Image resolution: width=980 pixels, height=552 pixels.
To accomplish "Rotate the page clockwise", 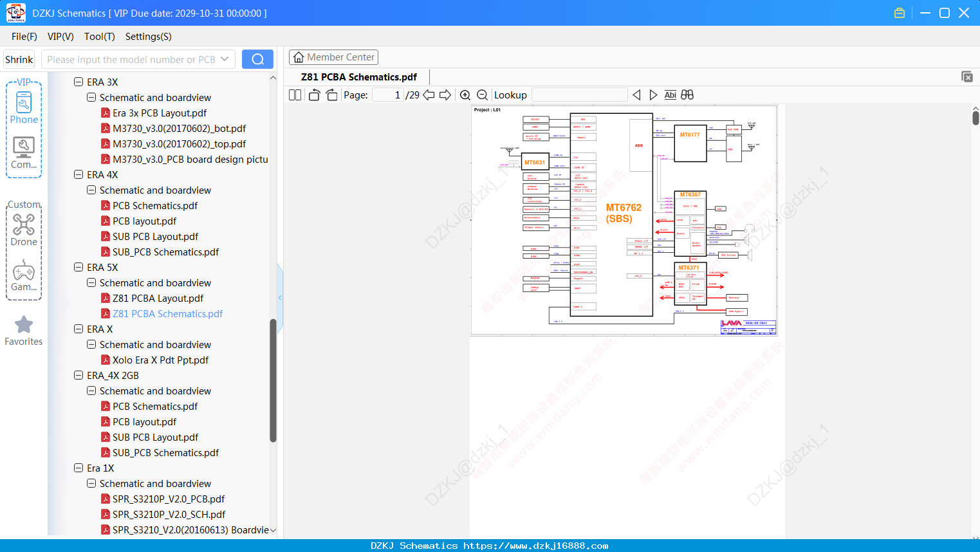I will [x=331, y=95].
